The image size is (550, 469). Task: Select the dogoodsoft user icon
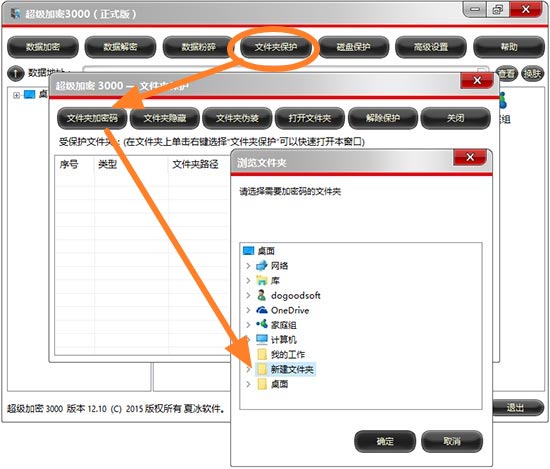point(262,295)
